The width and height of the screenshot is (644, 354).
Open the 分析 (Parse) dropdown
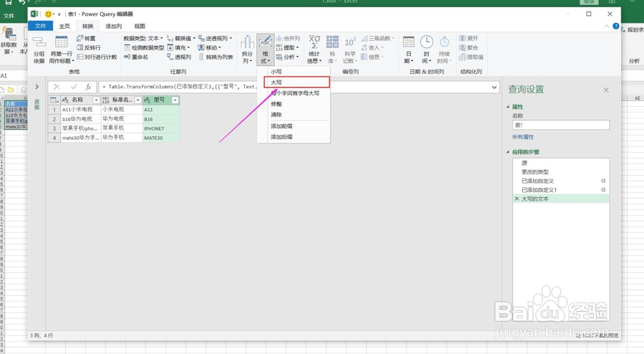[287, 57]
